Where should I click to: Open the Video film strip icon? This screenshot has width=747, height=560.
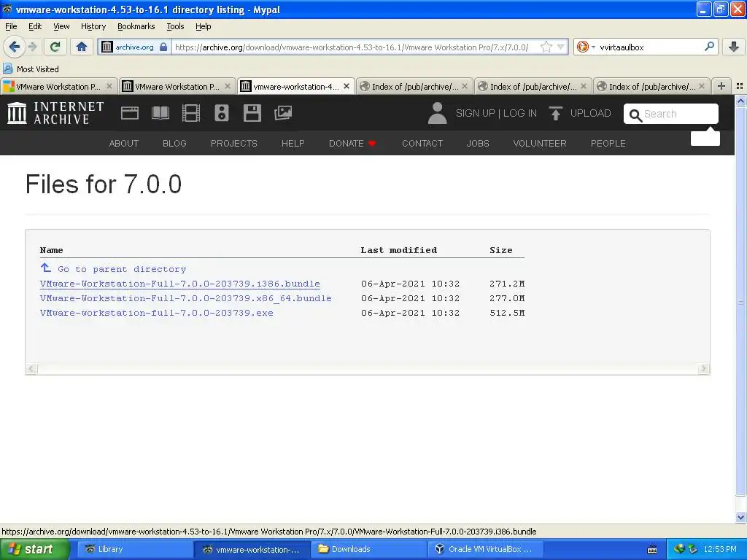point(191,113)
